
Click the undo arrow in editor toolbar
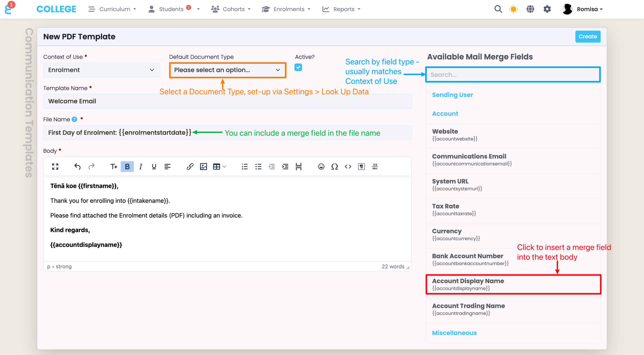coord(77,167)
